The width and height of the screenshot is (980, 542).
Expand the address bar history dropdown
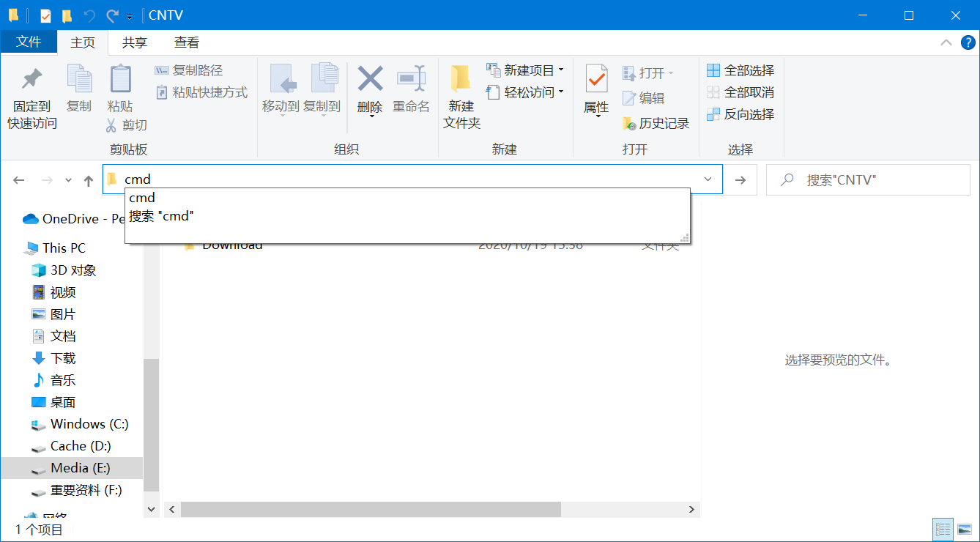708,179
